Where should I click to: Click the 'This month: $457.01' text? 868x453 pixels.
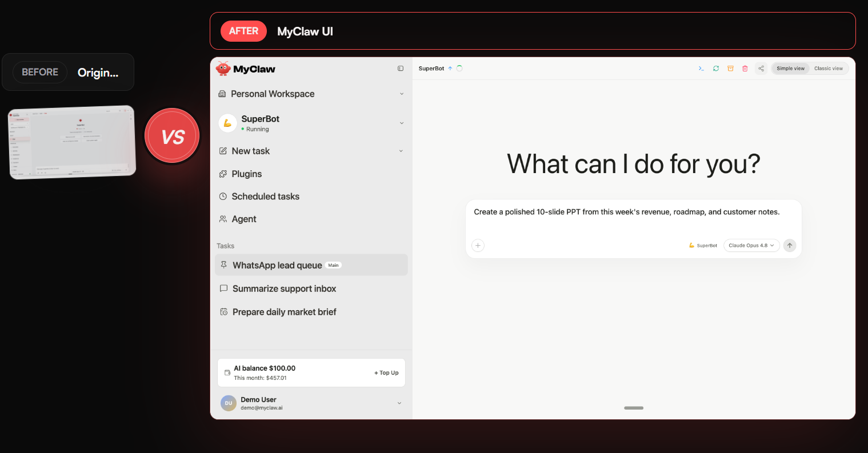pos(260,378)
